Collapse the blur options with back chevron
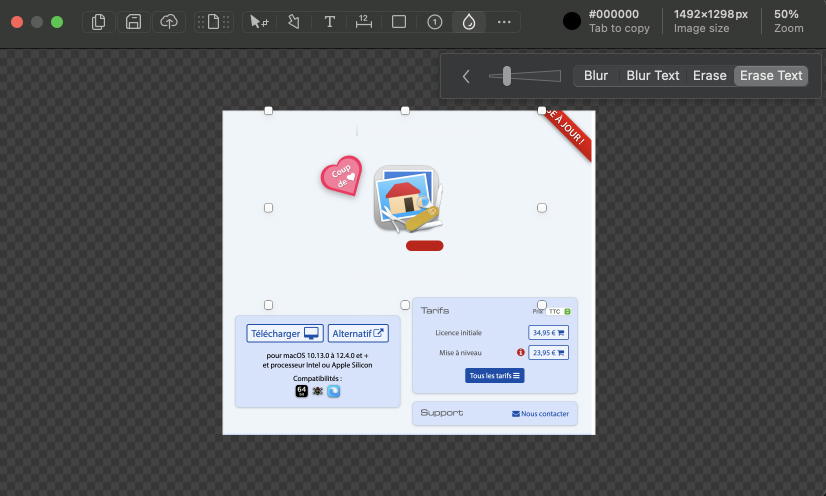The height and width of the screenshot is (496, 826). [466, 76]
